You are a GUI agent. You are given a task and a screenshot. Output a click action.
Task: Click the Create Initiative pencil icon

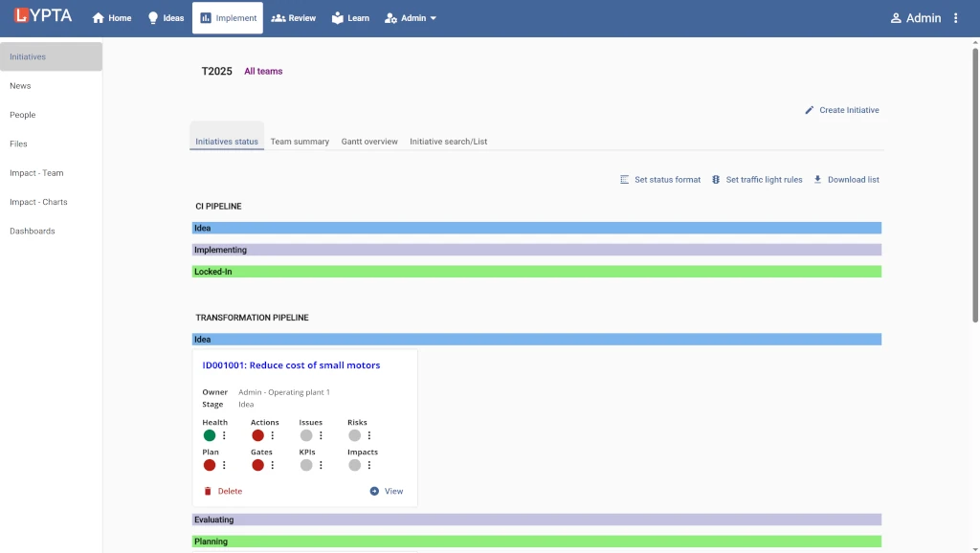(x=810, y=110)
